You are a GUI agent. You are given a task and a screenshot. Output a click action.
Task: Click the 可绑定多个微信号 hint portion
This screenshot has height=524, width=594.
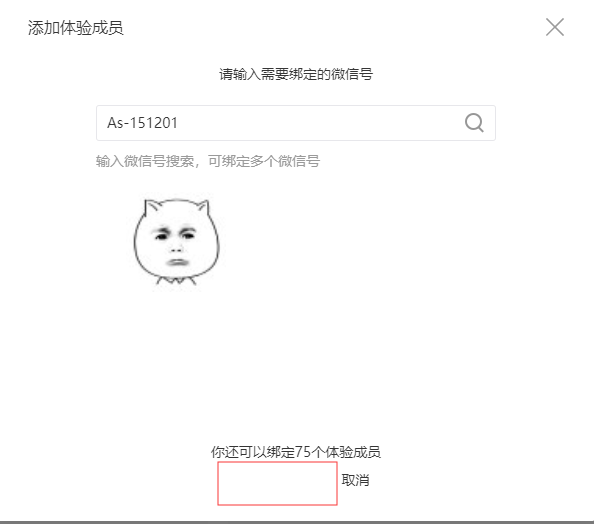(264, 161)
